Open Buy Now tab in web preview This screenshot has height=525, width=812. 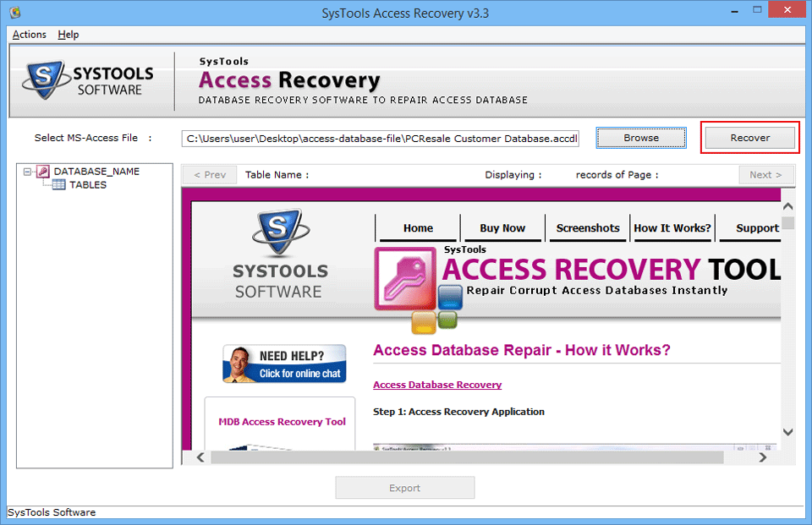(x=502, y=227)
